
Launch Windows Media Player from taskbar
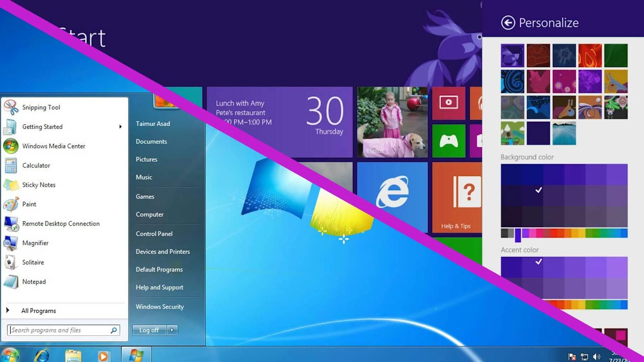(x=104, y=356)
